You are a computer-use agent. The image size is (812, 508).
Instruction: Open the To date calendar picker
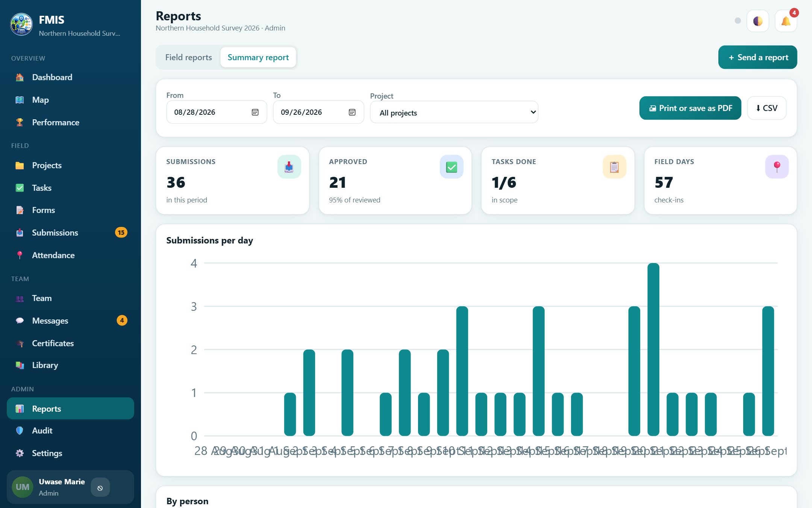tap(352, 112)
